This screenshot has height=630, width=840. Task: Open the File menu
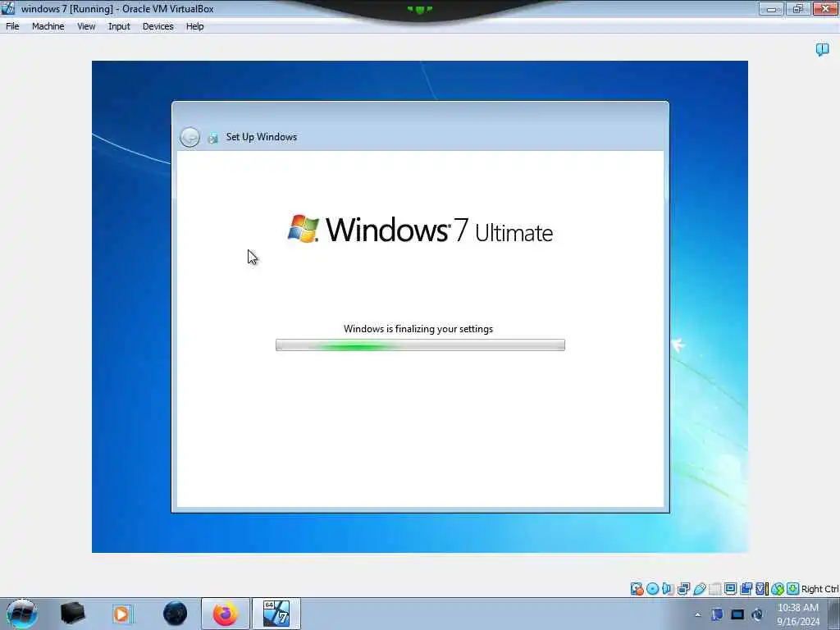click(x=12, y=26)
